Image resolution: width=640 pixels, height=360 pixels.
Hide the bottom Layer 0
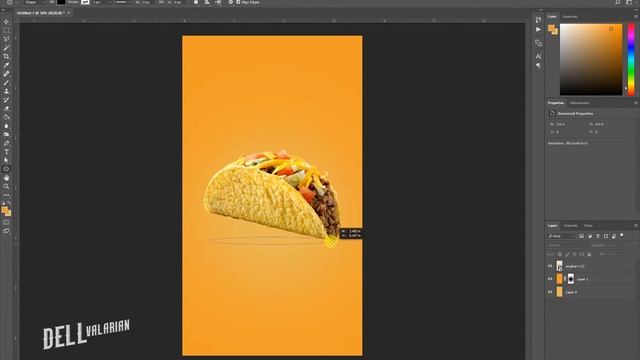click(550, 292)
